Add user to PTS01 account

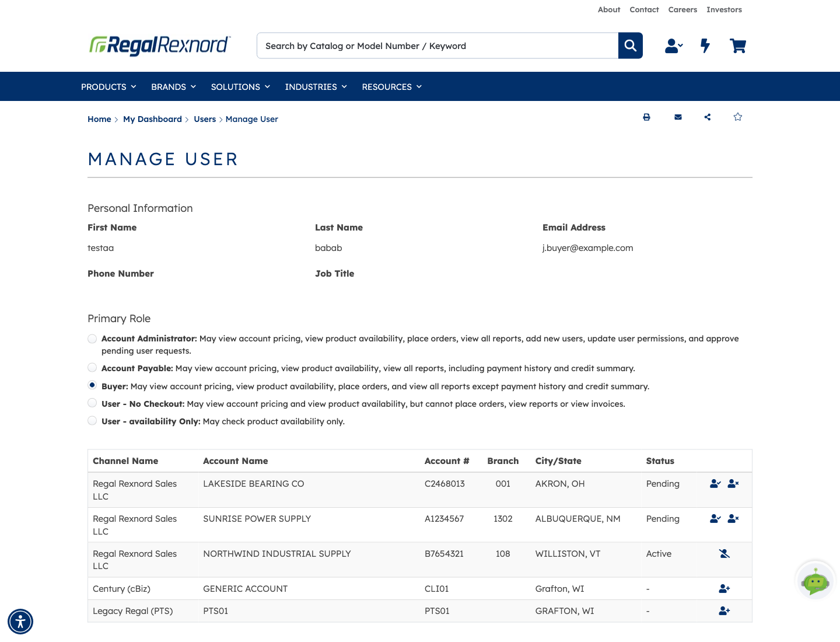[724, 611]
